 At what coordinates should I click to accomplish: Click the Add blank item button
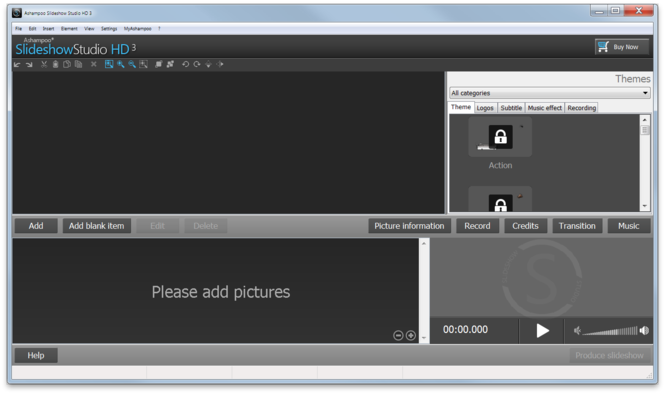[x=97, y=226]
